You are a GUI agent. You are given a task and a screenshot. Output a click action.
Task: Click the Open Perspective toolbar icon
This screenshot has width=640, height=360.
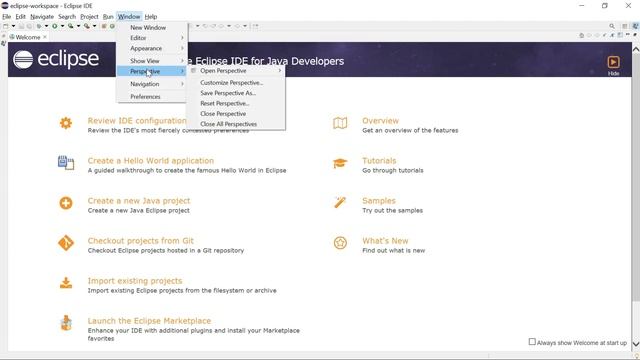pyautogui.click(x=624, y=26)
